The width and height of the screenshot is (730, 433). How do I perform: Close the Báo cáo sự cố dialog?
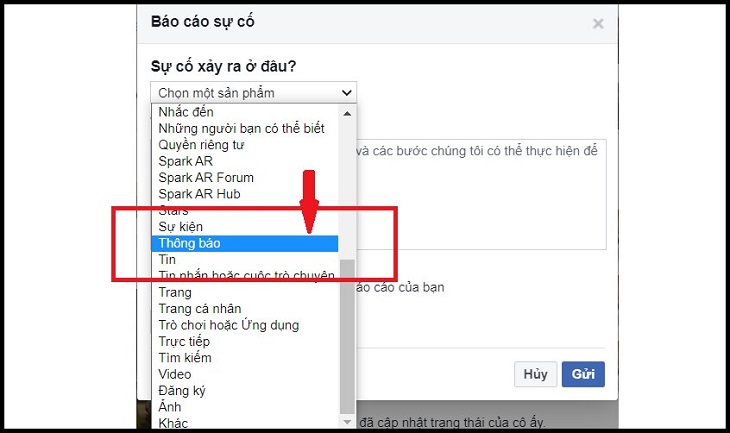[598, 24]
